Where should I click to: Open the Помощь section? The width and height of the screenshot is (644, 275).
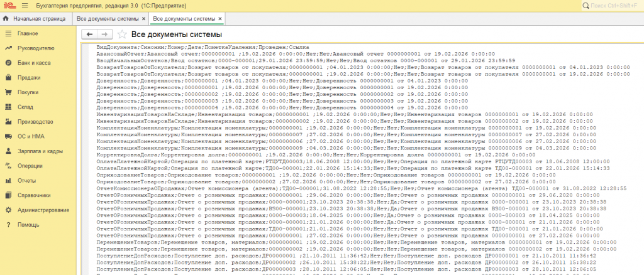[28, 225]
